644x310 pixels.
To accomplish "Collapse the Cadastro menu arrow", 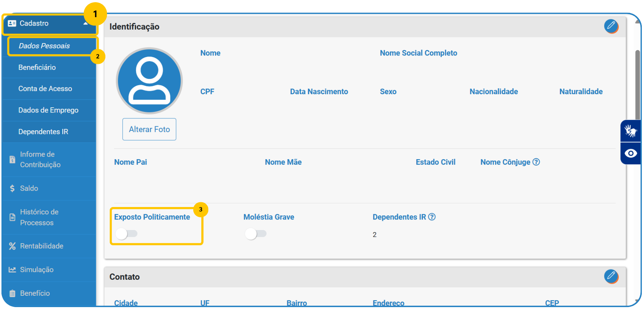I will coord(86,24).
